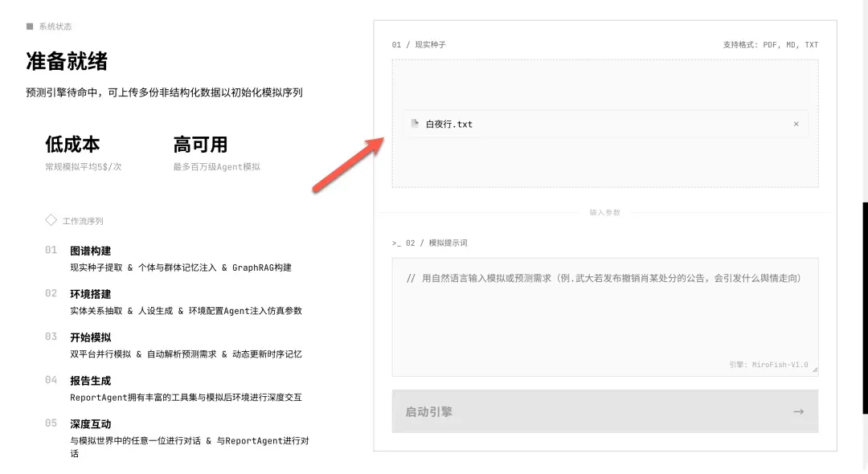
Task: Select workflow step 01 图谱构建
Action: 90,251
